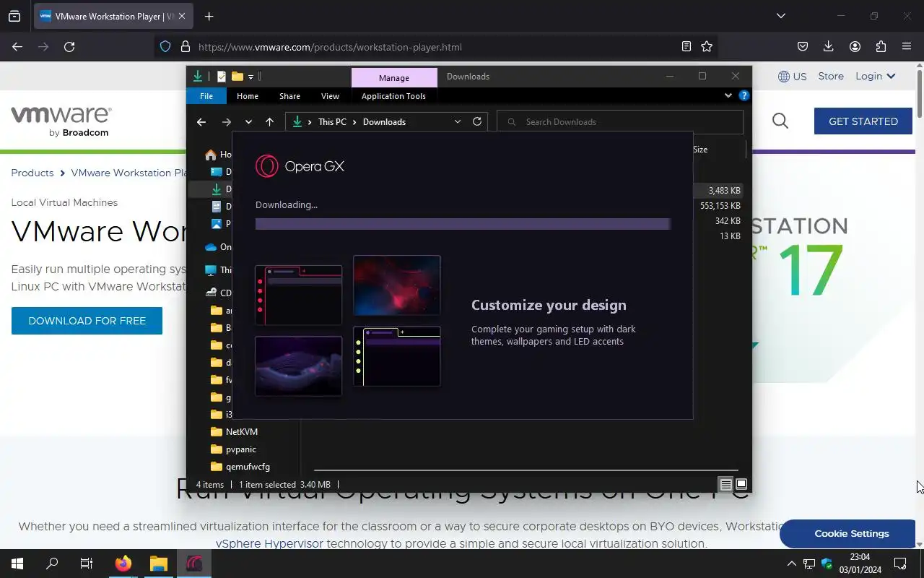This screenshot has width=924, height=578.
Task: Click the VMware by Broadcom logo
Action: 61,121
